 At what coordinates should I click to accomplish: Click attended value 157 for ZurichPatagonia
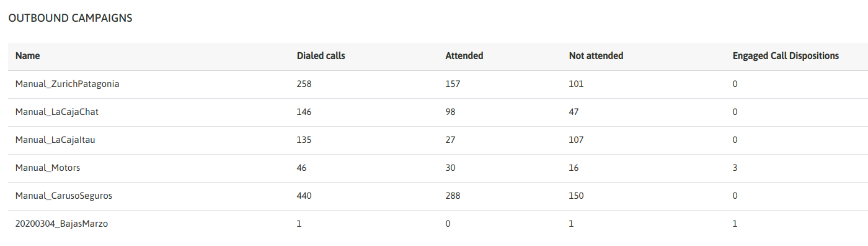(x=453, y=84)
